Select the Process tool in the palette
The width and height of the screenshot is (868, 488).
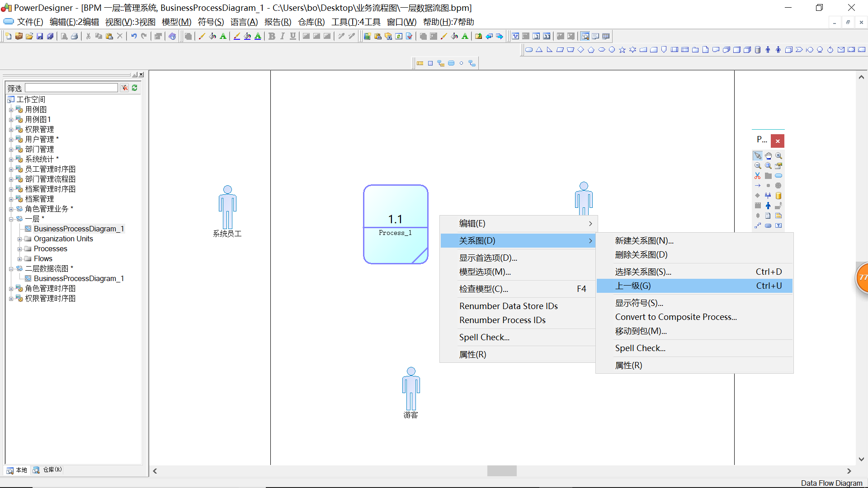[x=779, y=176]
